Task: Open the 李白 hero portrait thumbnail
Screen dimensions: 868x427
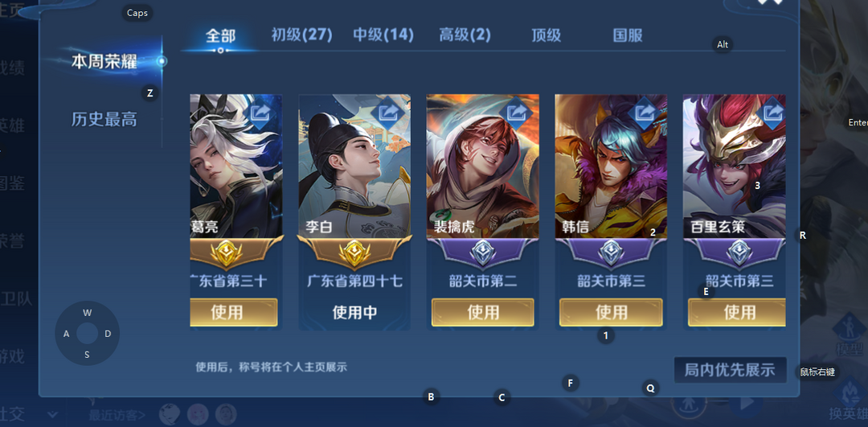Action: point(354,166)
